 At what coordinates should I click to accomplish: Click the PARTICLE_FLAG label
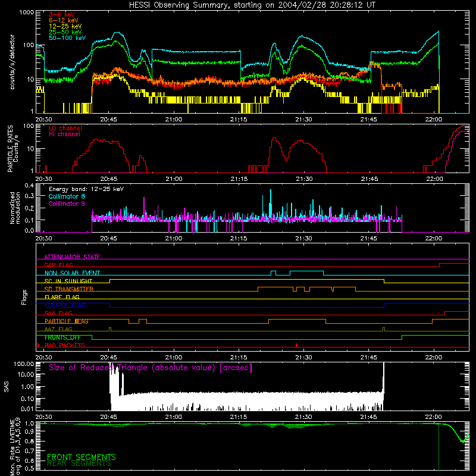coord(67,321)
